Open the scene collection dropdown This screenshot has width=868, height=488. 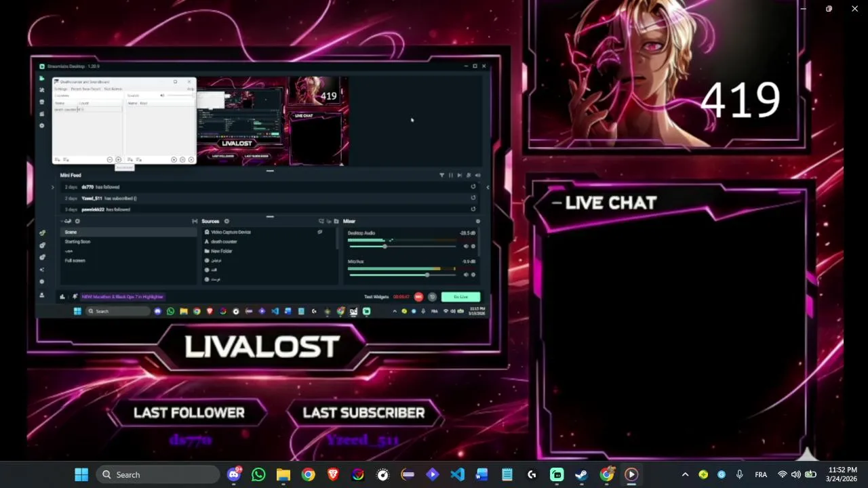pos(66,221)
